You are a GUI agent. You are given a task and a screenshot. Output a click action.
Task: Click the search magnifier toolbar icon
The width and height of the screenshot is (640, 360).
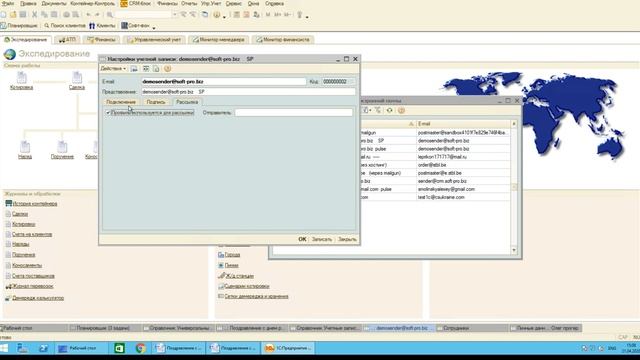click(110, 15)
